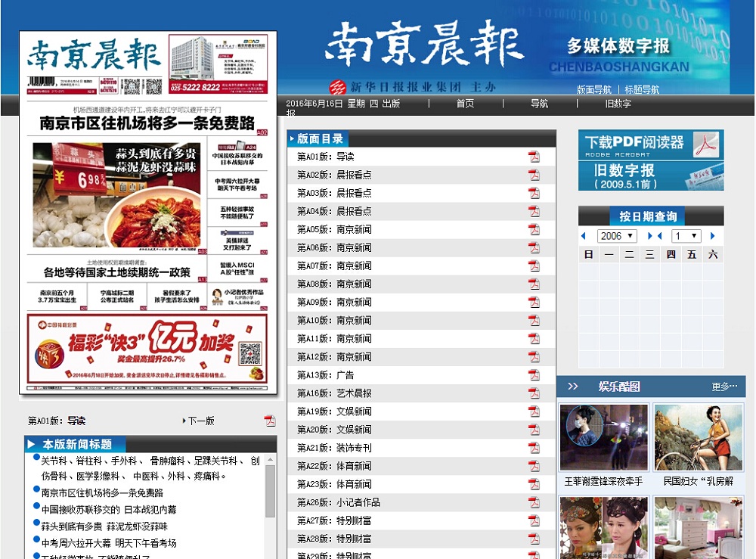Click the front page newspaper thumbnail headline
This screenshot has width=756, height=559.
tap(147, 123)
